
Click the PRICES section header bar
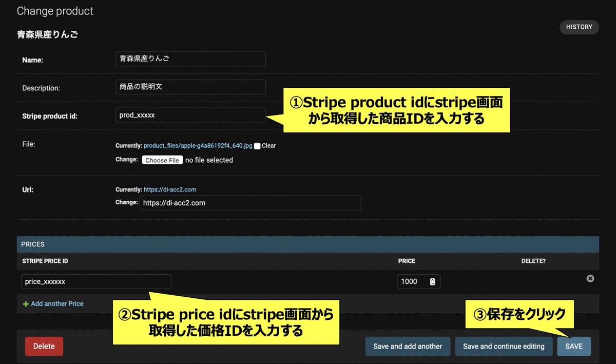[308, 244]
